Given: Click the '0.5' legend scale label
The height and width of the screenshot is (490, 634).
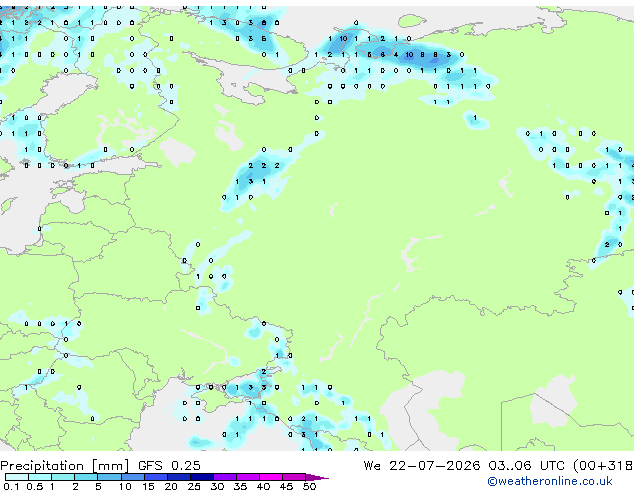Looking at the screenshot, I should [x=35, y=486].
